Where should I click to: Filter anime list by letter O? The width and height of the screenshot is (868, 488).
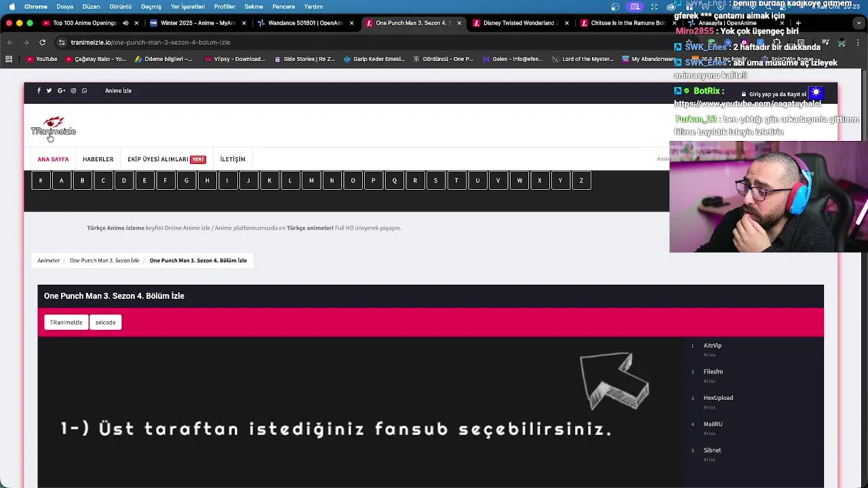click(353, 180)
